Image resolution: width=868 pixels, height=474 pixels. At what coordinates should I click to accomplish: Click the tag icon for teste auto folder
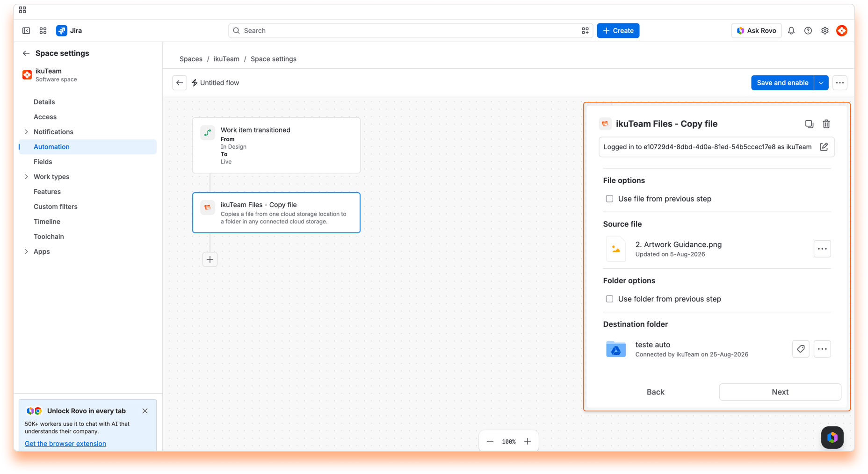(801, 349)
